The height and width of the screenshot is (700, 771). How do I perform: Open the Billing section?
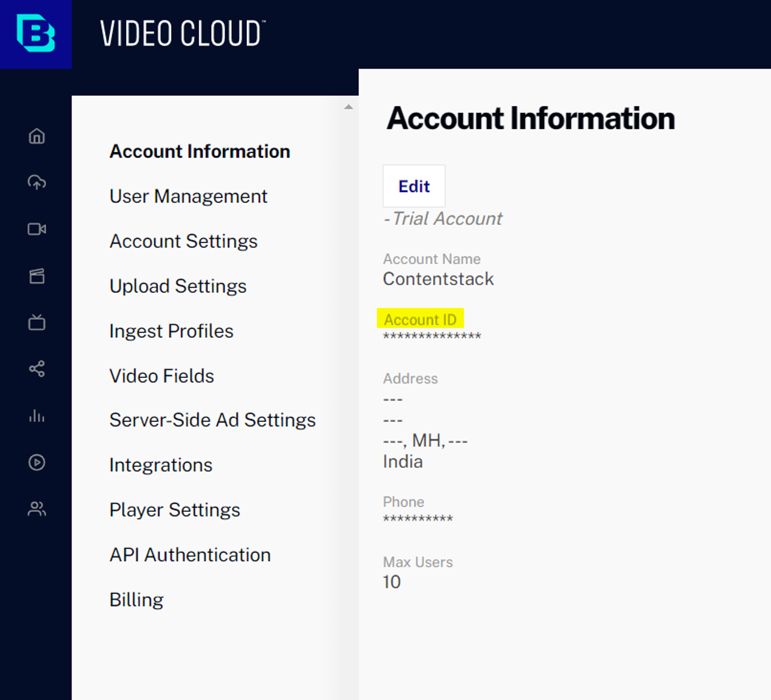136,599
